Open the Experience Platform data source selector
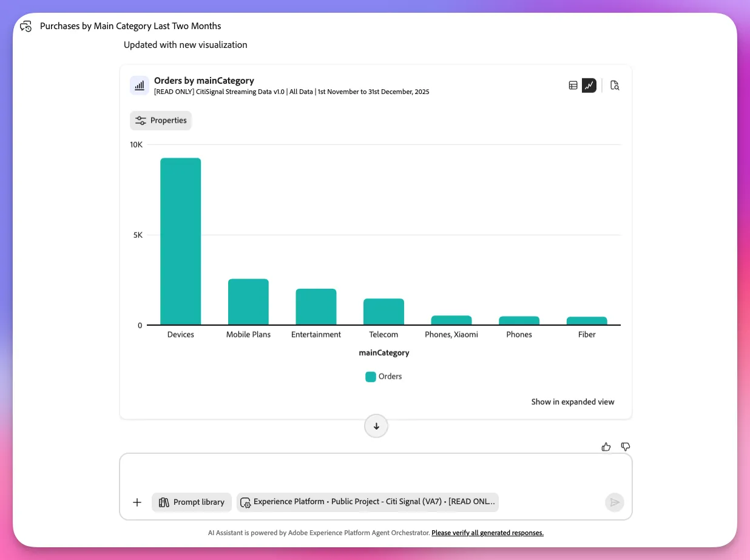 (368, 502)
